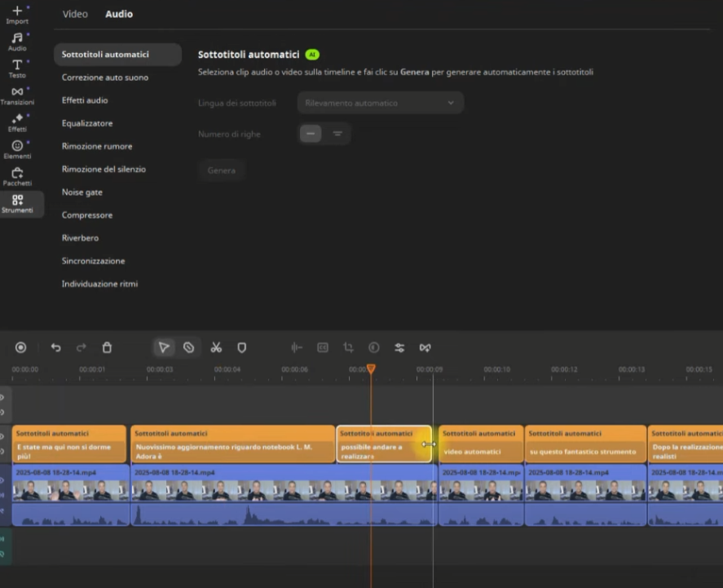Activate the selection arrow tool
This screenshot has width=723, height=588.
pos(164,347)
